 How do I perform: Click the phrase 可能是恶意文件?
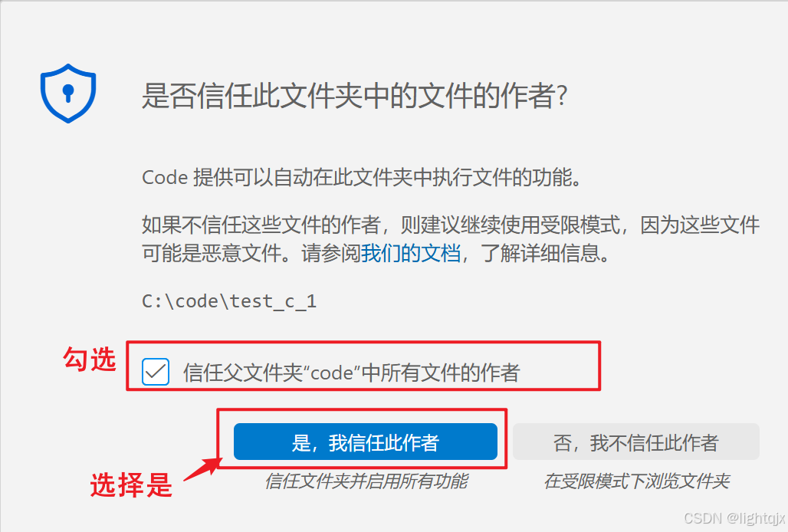coord(212,253)
